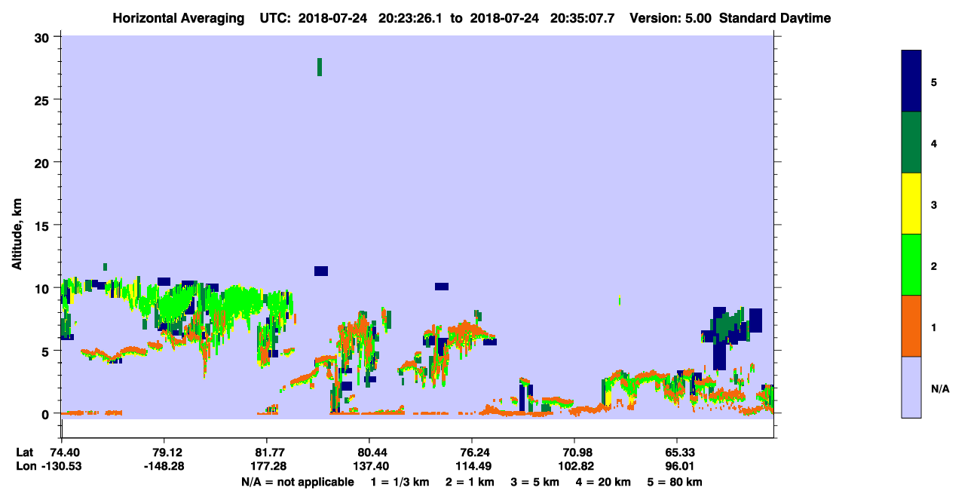Click the dark green colorbar segment labeled 4
This screenshot has width=980, height=503.
(x=911, y=143)
